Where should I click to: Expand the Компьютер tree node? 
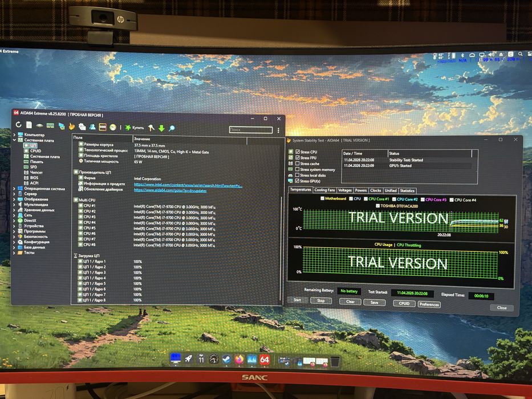point(14,135)
